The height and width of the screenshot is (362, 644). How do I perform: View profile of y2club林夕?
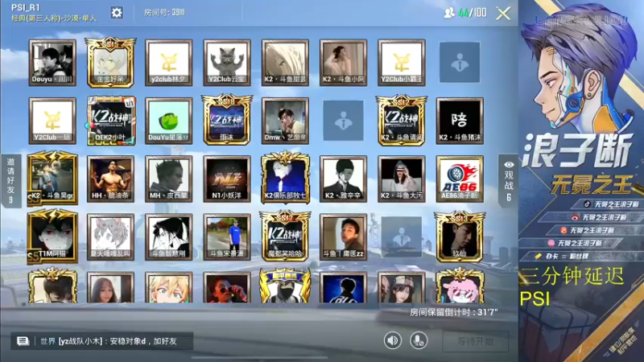click(x=169, y=63)
